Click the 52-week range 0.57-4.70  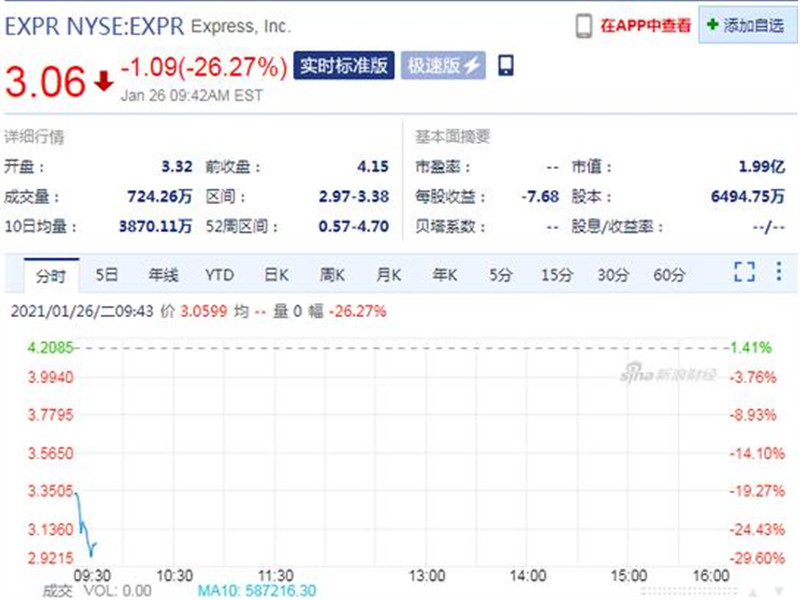[354, 226]
